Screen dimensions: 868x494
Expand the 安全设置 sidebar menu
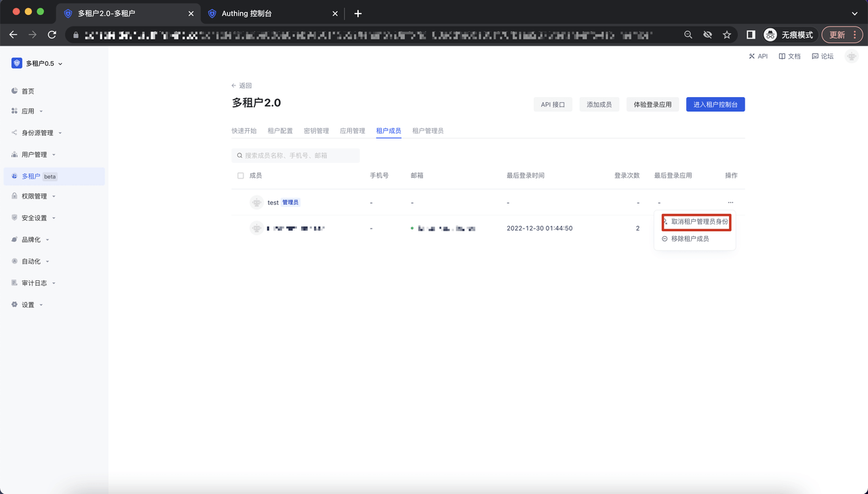click(34, 218)
